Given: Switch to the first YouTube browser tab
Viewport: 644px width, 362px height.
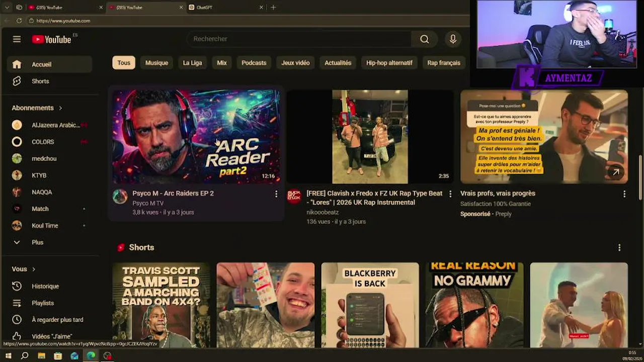Looking at the screenshot, I should point(65,8).
